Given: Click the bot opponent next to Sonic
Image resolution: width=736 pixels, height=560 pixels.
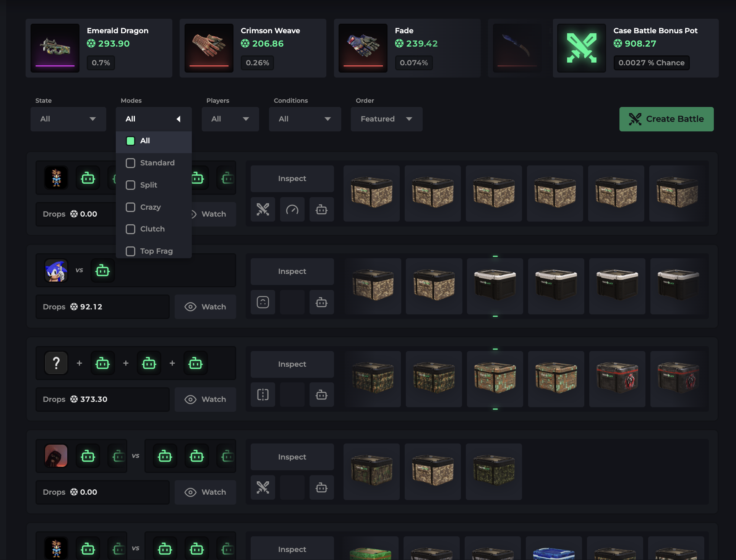Looking at the screenshot, I should point(102,271).
